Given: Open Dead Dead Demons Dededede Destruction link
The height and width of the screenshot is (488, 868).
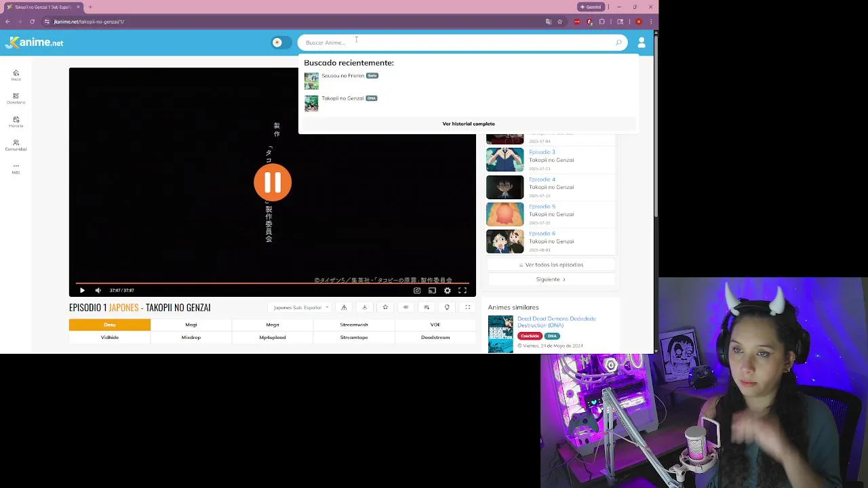Looking at the screenshot, I should [x=557, y=322].
